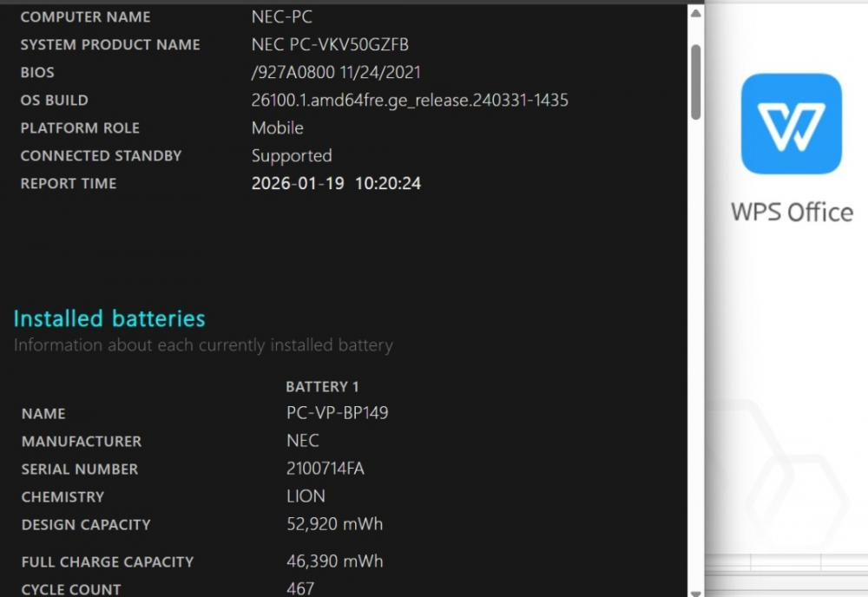Viewport: 868px width, 597px height.
Task: Click the PLATFORM ROLE label
Action: point(80,128)
